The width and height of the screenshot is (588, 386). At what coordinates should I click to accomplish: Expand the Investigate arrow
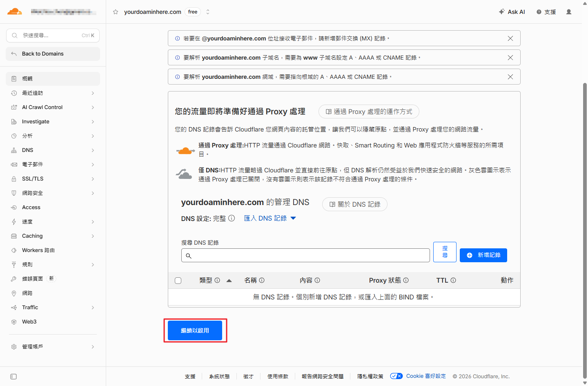coord(93,122)
